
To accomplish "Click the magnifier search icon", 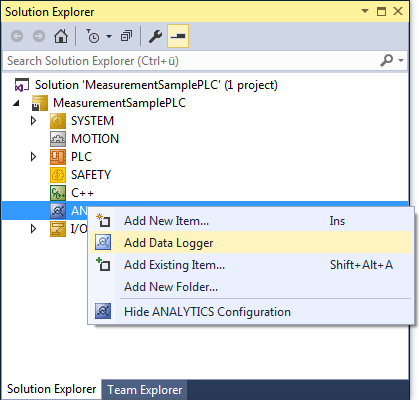I will [x=387, y=61].
